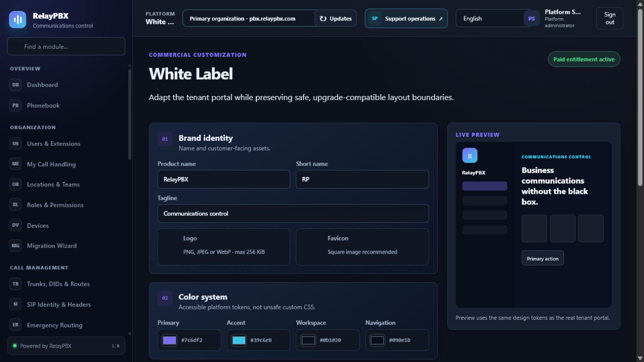Open Support operations link
Screen dimensions: 644x362
pos(406,18)
